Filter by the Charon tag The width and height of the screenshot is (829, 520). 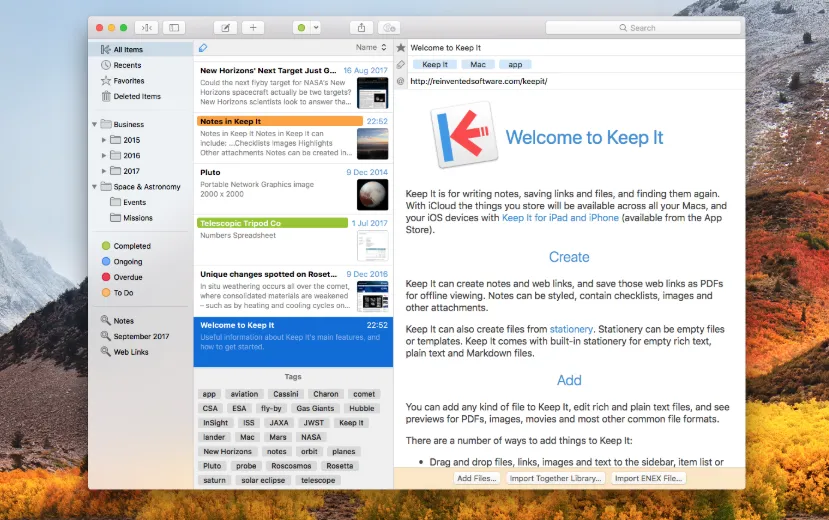click(326, 394)
